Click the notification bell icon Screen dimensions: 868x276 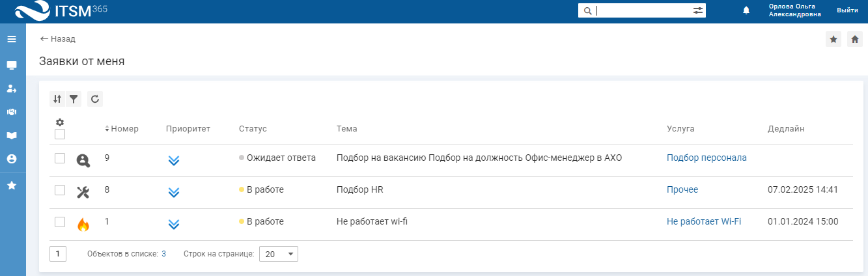pos(746,10)
